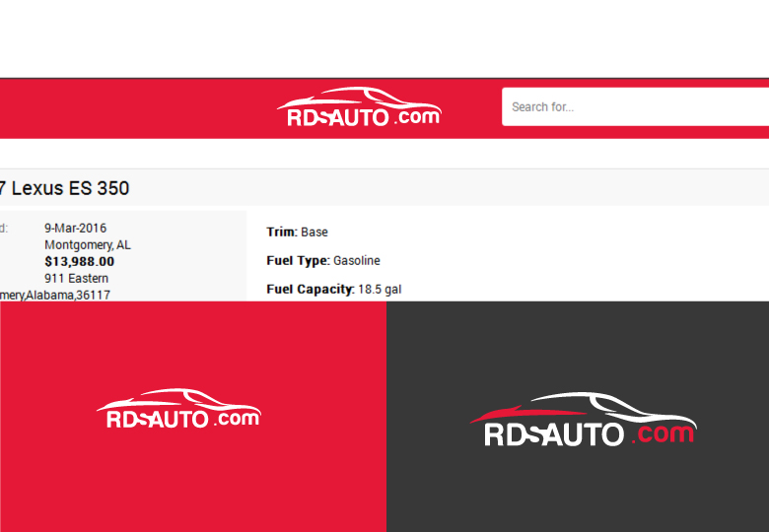Screen dimensions: 769x532
Task: Select the 'Fuel Type: Gasoline' specification
Action: (x=323, y=261)
